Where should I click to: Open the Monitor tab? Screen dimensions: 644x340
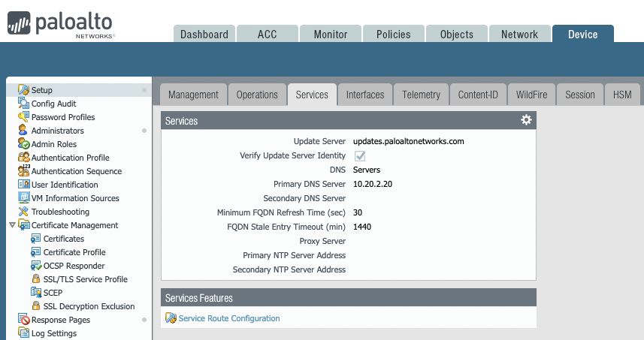(331, 34)
